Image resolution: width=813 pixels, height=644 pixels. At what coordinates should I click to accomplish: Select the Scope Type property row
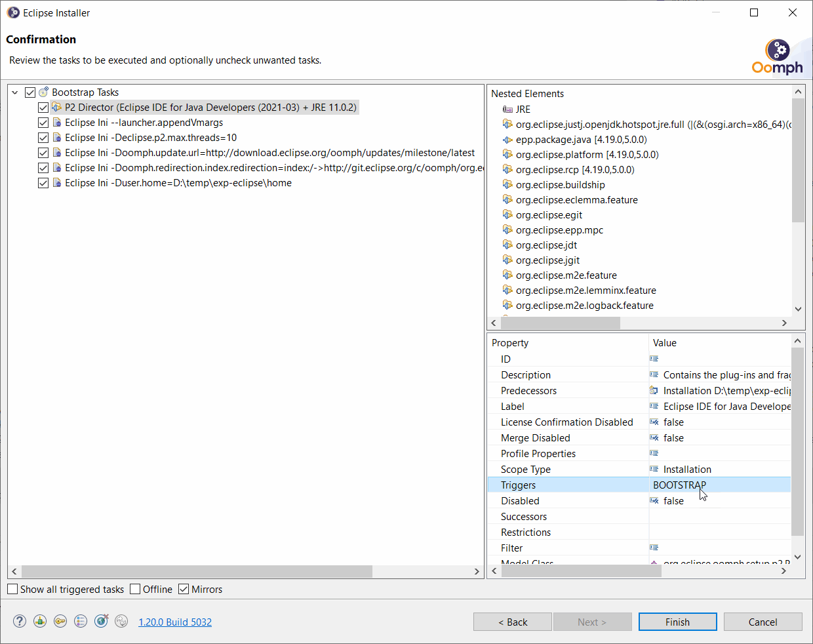coord(639,469)
